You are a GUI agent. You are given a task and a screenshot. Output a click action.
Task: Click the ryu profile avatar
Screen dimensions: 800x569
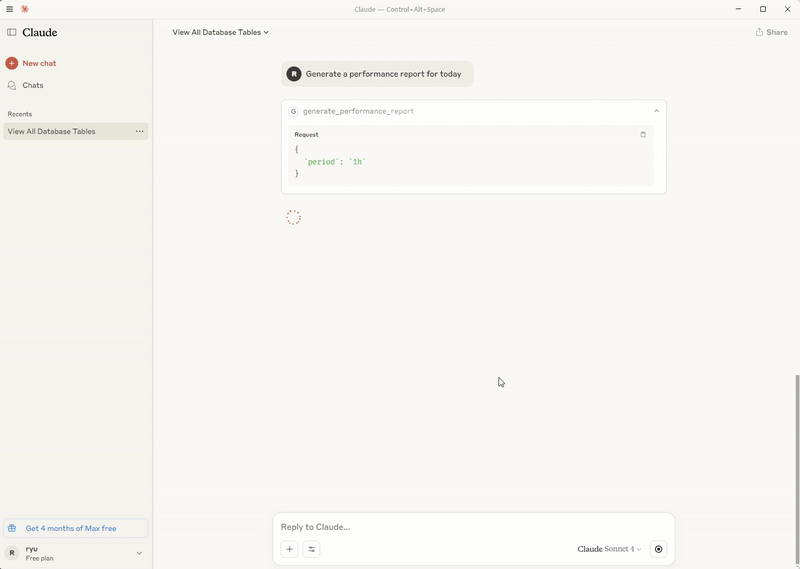[12, 553]
